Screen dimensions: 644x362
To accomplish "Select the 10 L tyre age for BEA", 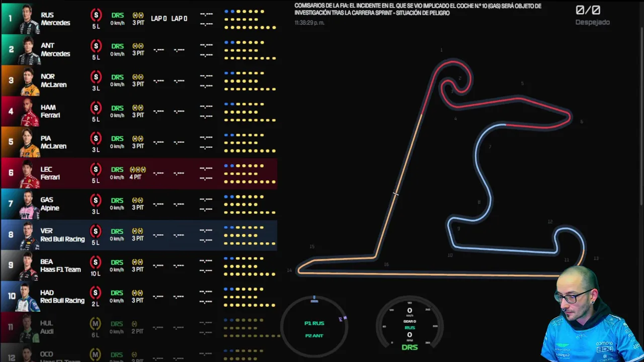I will [x=96, y=273].
